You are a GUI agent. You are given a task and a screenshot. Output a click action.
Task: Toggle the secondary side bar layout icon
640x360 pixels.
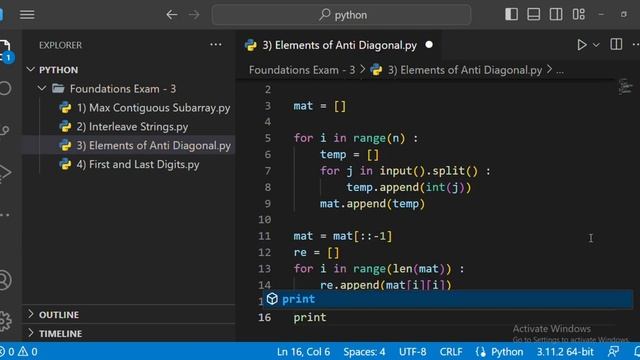click(x=556, y=15)
